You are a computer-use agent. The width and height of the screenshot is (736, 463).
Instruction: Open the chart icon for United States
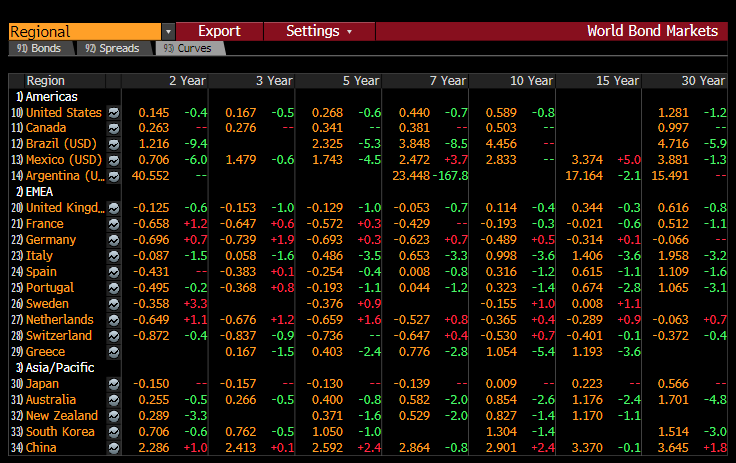[114, 112]
